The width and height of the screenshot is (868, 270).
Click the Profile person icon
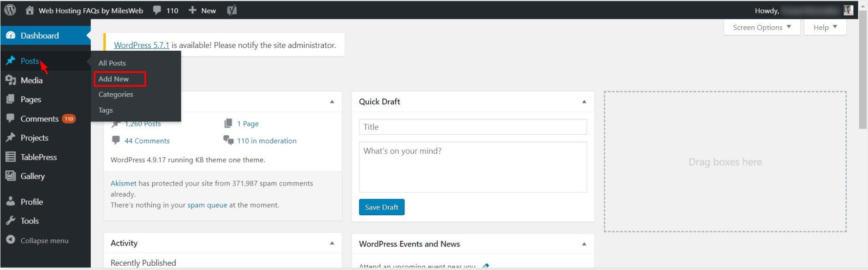[x=11, y=202]
